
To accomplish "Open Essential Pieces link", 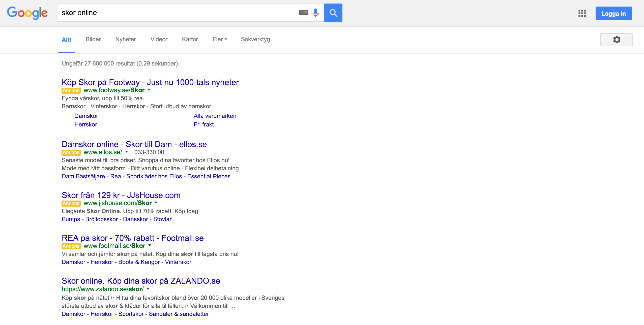I will (209, 176).
